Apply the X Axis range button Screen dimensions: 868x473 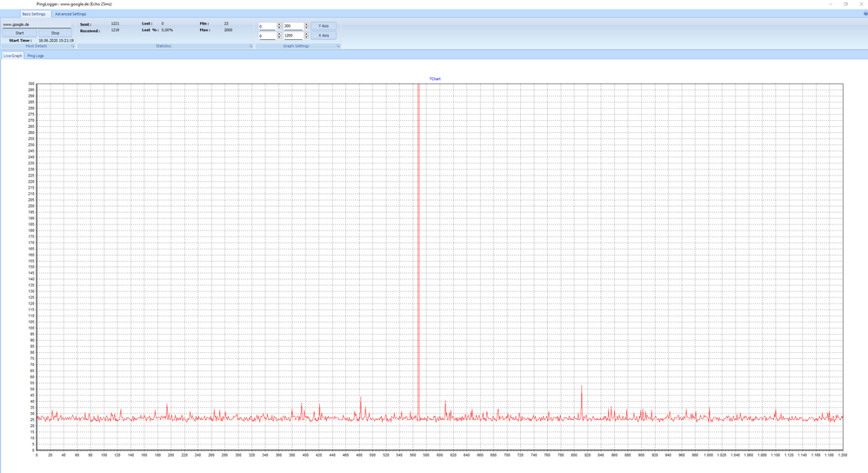coord(324,36)
